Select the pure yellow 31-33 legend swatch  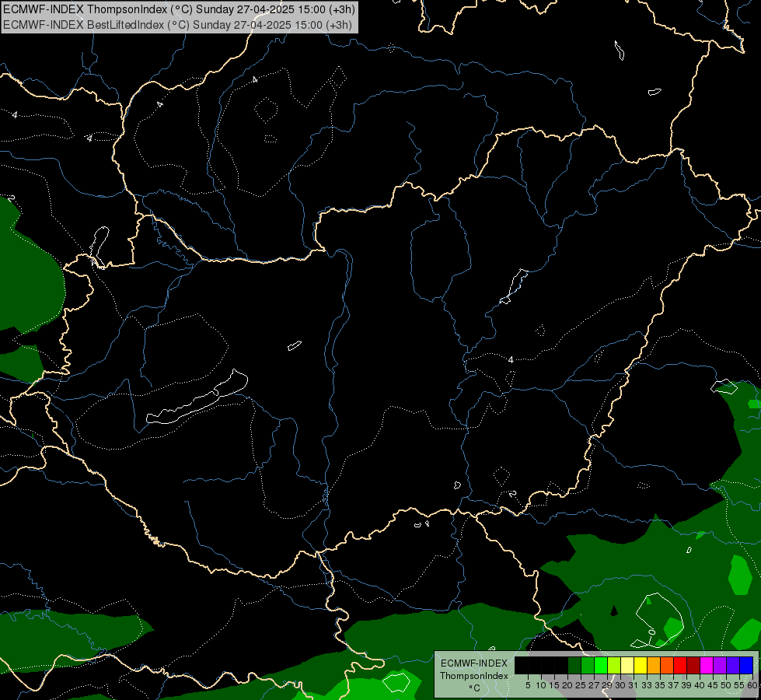(x=641, y=665)
